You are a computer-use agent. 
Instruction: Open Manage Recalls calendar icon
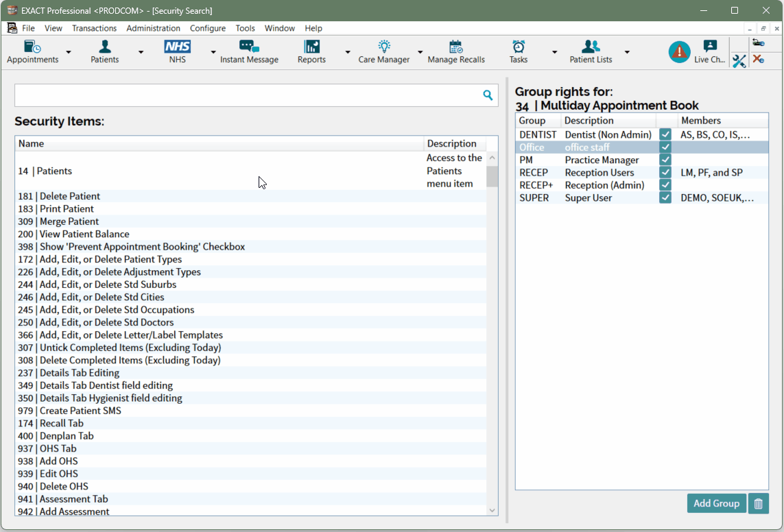tap(456, 47)
